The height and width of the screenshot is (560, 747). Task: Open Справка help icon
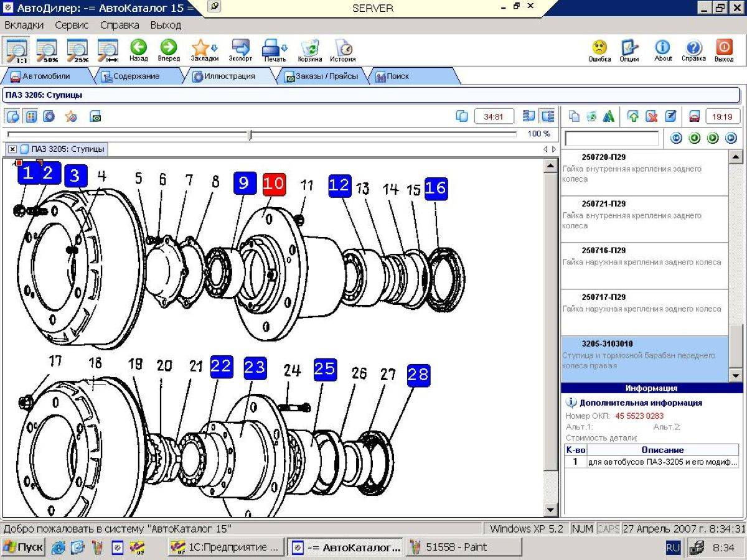(693, 50)
